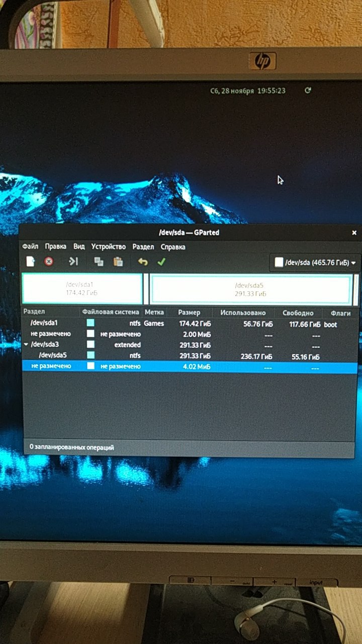This screenshot has width=362, height=644.
Task: Click the filesystem color swatch in /dev/sda5 row
Action: pos(90,355)
